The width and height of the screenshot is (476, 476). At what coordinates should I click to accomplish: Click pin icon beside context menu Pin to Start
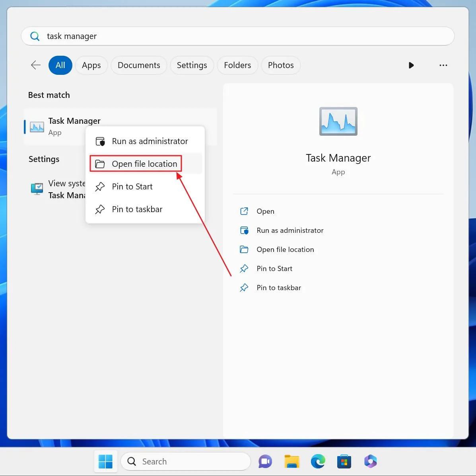(100, 187)
